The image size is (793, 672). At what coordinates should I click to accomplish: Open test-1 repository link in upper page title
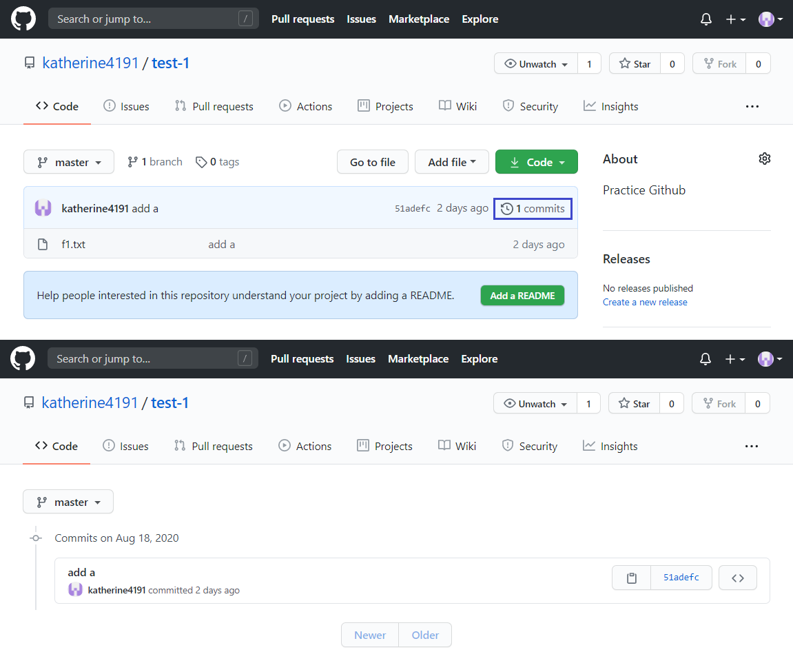coord(170,63)
